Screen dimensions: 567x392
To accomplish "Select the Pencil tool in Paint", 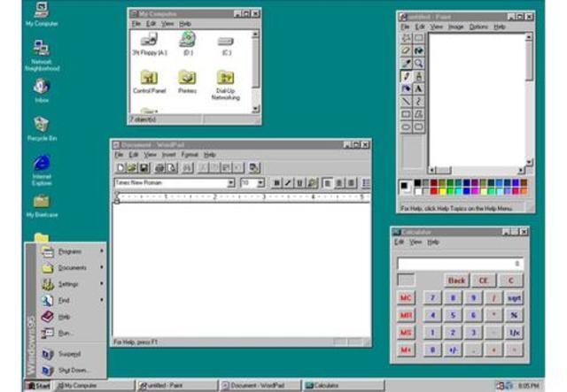I will point(406,76).
